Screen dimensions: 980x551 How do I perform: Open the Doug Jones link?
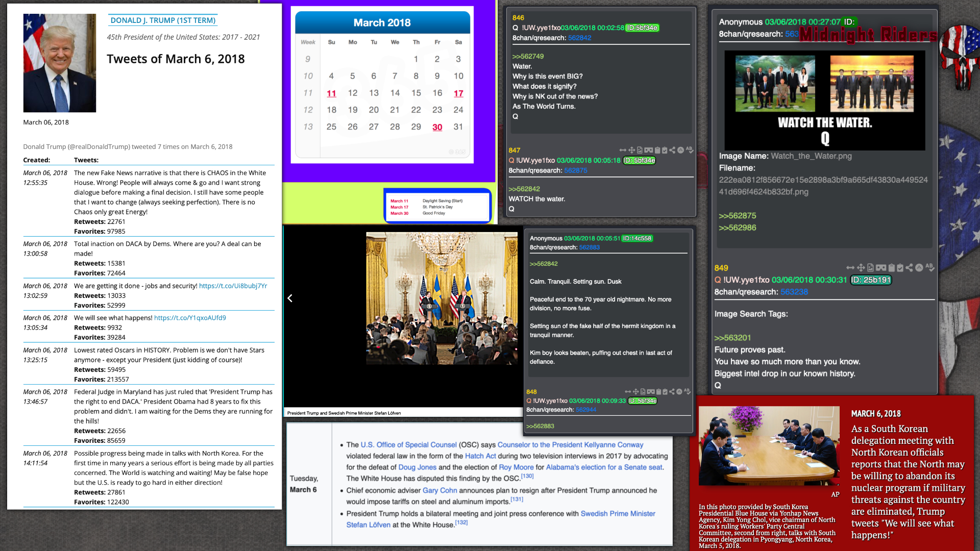click(x=417, y=467)
